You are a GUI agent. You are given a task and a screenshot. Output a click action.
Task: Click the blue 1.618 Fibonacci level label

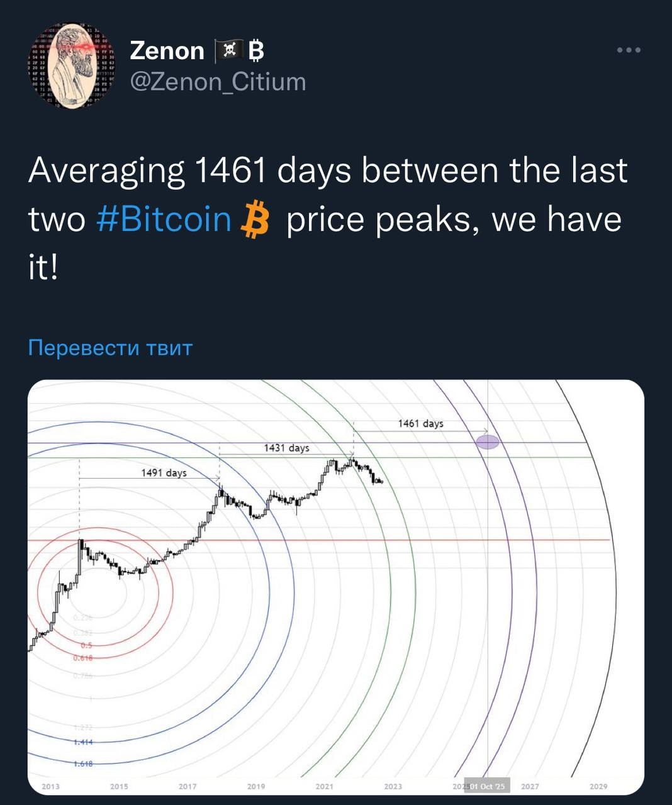83,763
